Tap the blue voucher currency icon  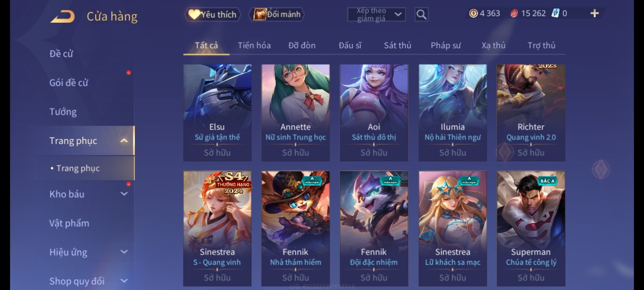click(555, 13)
